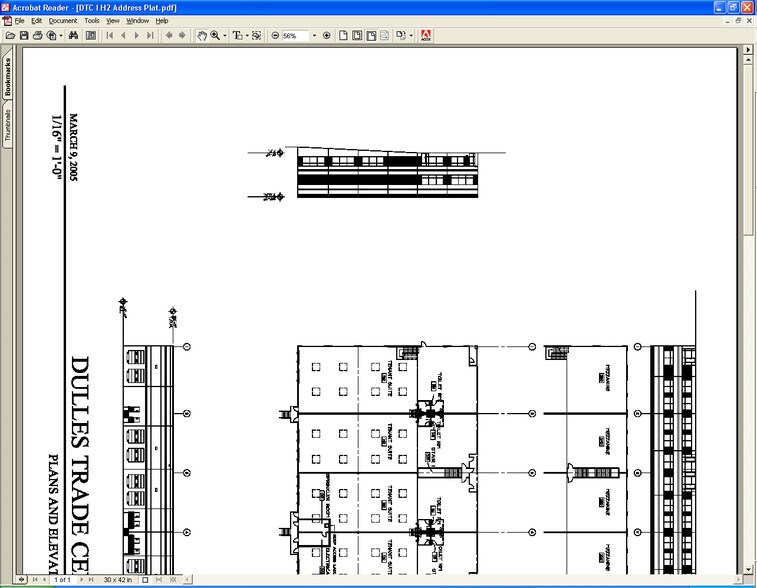
Task: Toggle the navigation pane button
Action: [x=91, y=35]
